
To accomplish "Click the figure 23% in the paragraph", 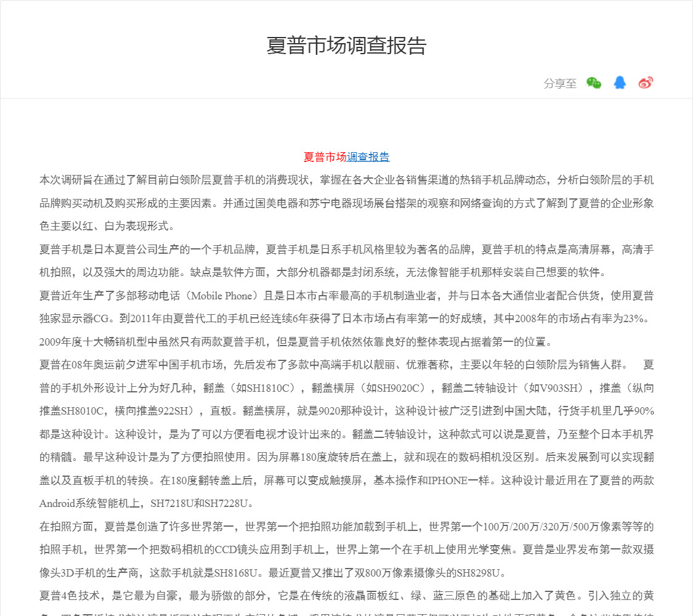I will point(633,318).
